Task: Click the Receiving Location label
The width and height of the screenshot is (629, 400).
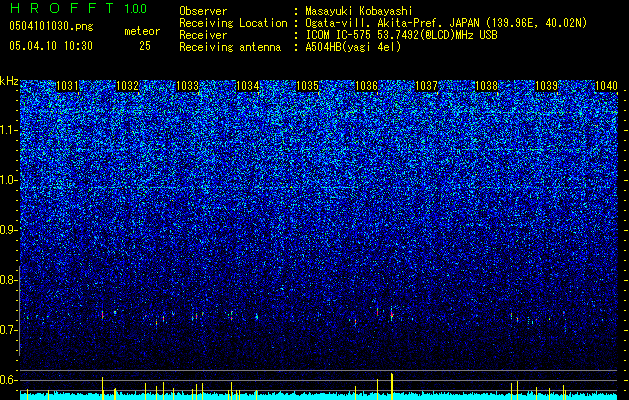Action: coord(233,23)
